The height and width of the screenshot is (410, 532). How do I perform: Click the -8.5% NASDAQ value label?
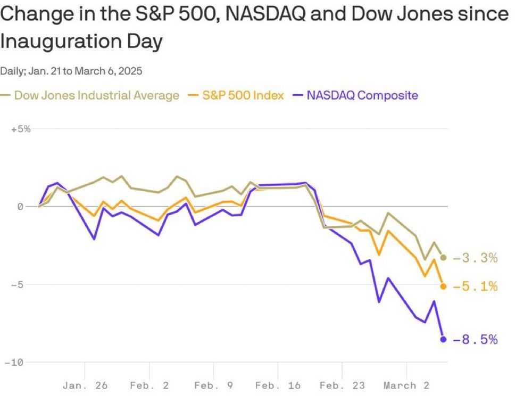pyautogui.click(x=475, y=339)
